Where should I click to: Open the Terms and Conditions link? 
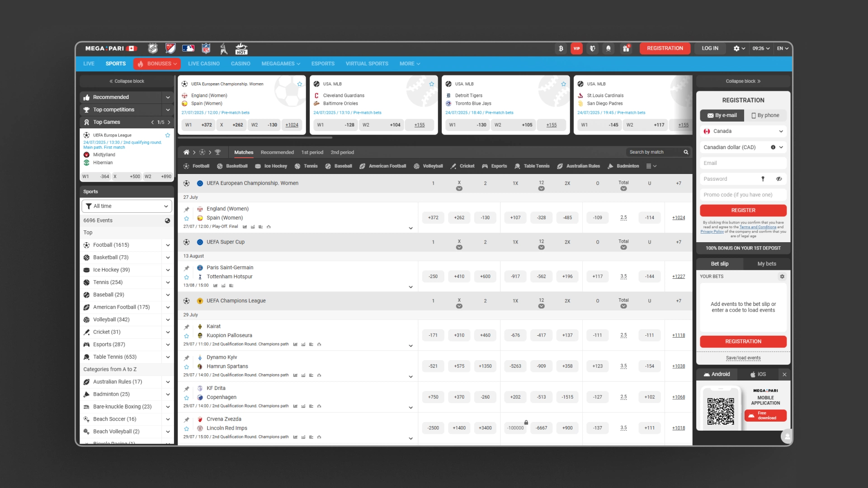pyautogui.click(x=758, y=227)
